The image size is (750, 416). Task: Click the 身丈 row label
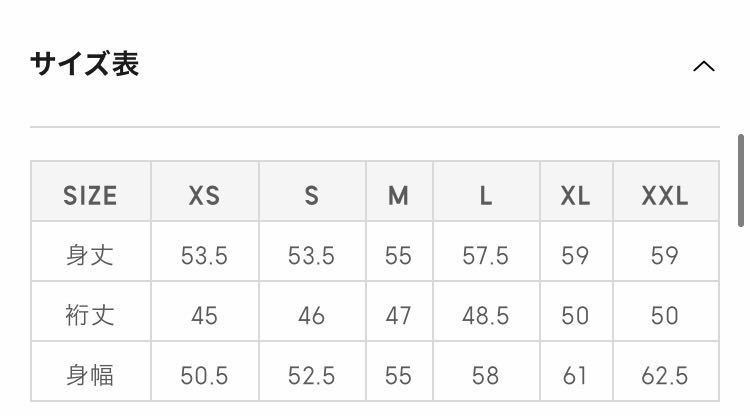pyautogui.click(x=90, y=255)
